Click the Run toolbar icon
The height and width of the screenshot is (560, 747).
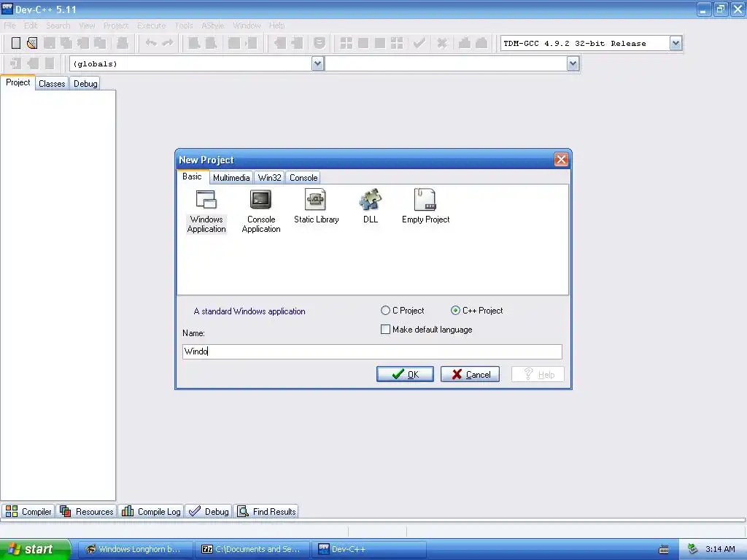(363, 43)
